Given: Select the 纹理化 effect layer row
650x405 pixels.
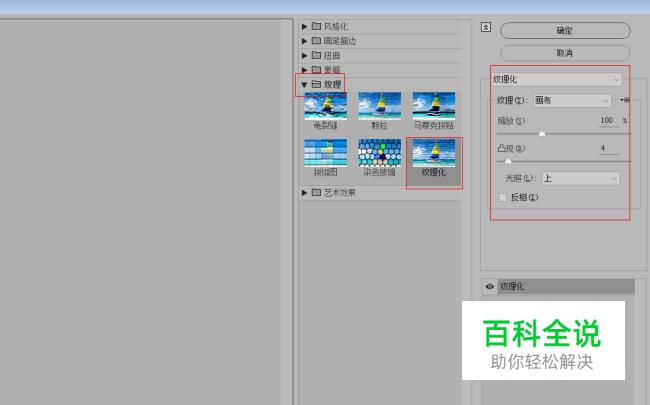Looking at the screenshot, I should (x=566, y=286).
